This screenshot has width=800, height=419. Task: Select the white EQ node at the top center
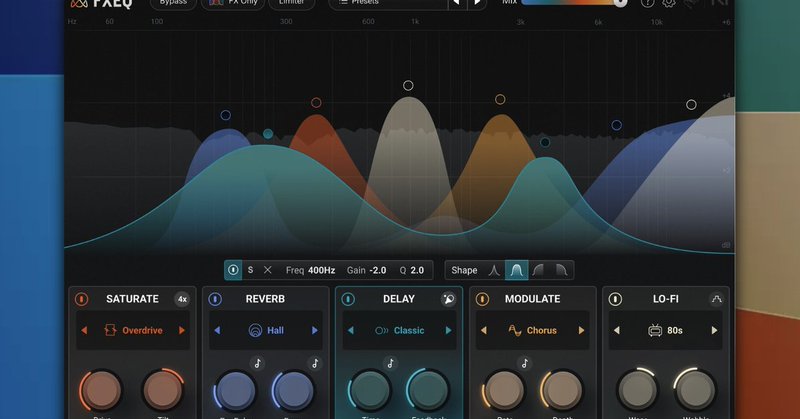pyautogui.click(x=408, y=85)
